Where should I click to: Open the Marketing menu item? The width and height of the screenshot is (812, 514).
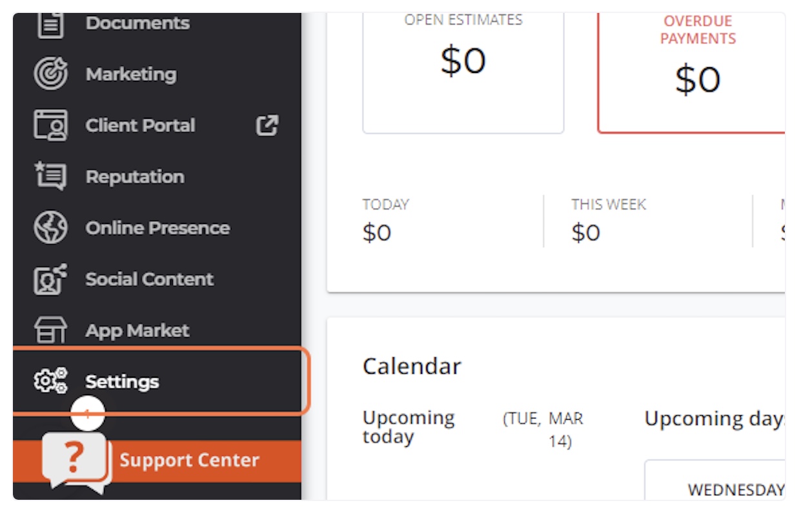(x=131, y=74)
